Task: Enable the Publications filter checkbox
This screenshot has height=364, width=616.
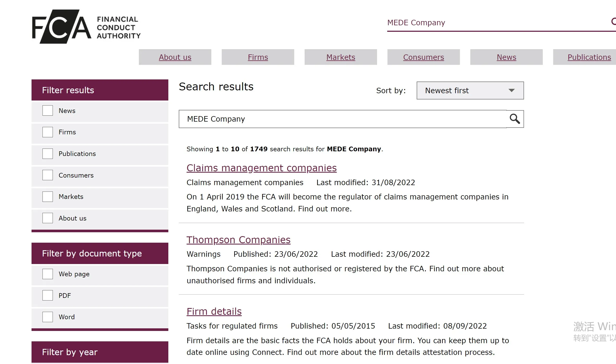Action: tap(48, 154)
